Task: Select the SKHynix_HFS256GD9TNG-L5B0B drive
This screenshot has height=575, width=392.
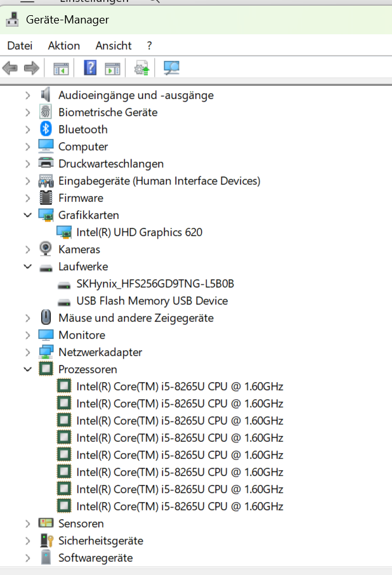Action: [155, 284]
